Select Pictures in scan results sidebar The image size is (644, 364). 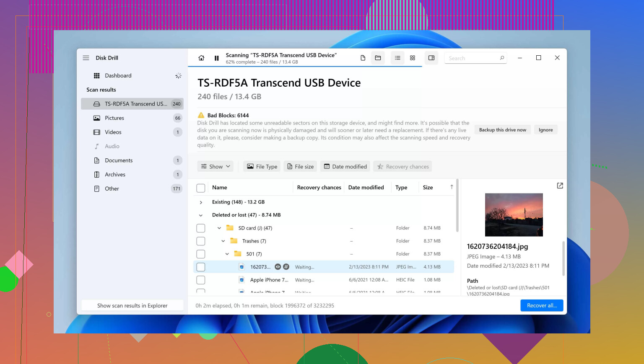click(114, 118)
